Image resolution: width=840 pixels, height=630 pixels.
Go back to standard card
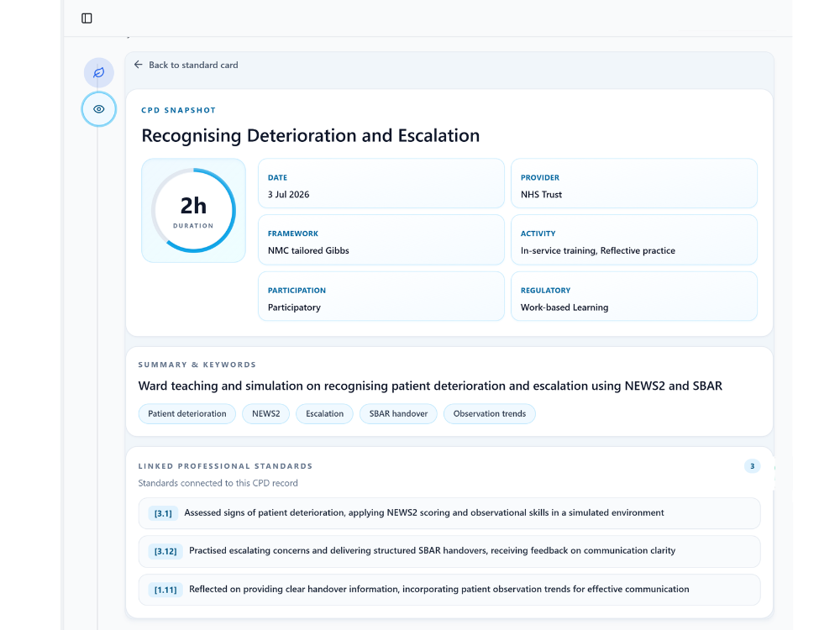[186, 65]
